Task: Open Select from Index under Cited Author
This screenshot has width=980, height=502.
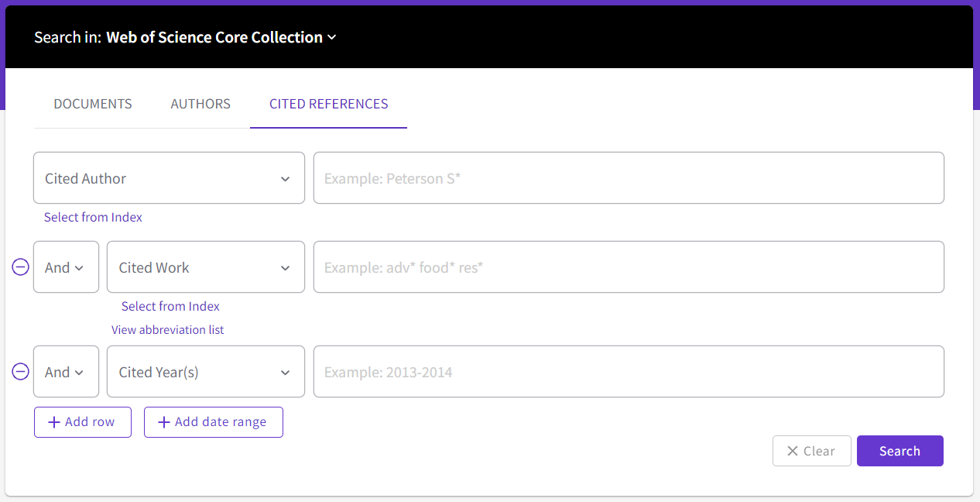Action: click(x=93, y=217)
